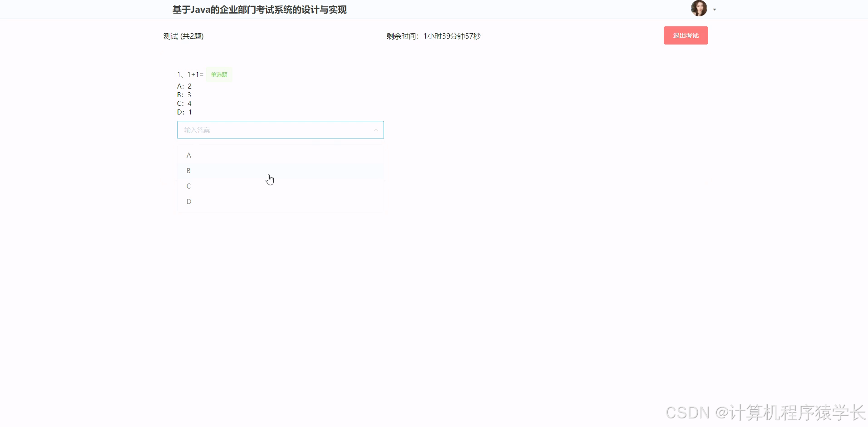Select option D from answer list
This screenshot has width=868, height=427.
tap(280, 202)
